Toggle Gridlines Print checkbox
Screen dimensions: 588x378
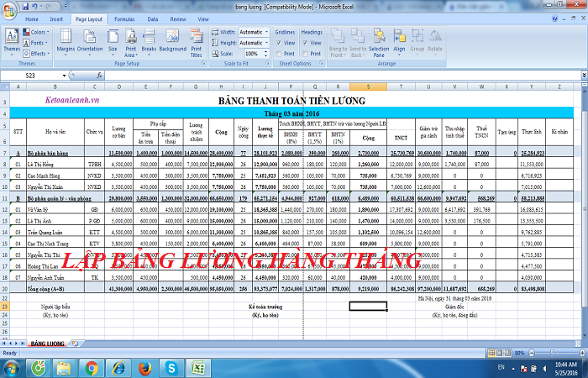click(x=279, y=54)
